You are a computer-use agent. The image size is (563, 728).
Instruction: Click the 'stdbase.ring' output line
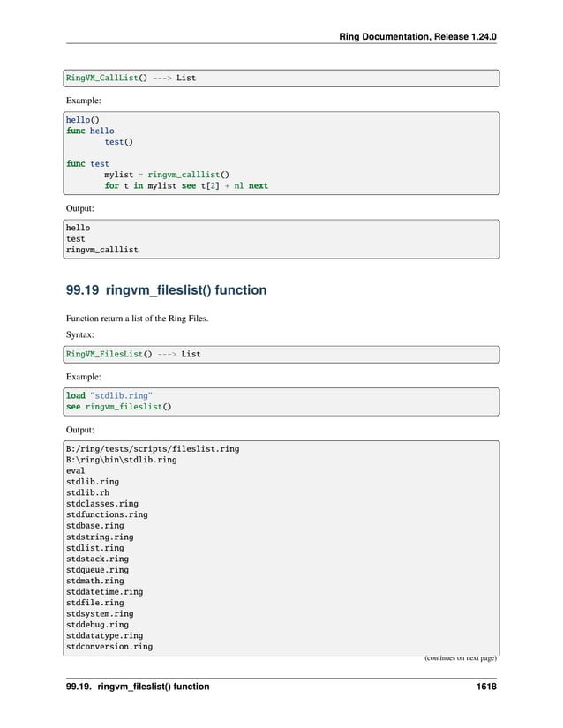(94, 526)
